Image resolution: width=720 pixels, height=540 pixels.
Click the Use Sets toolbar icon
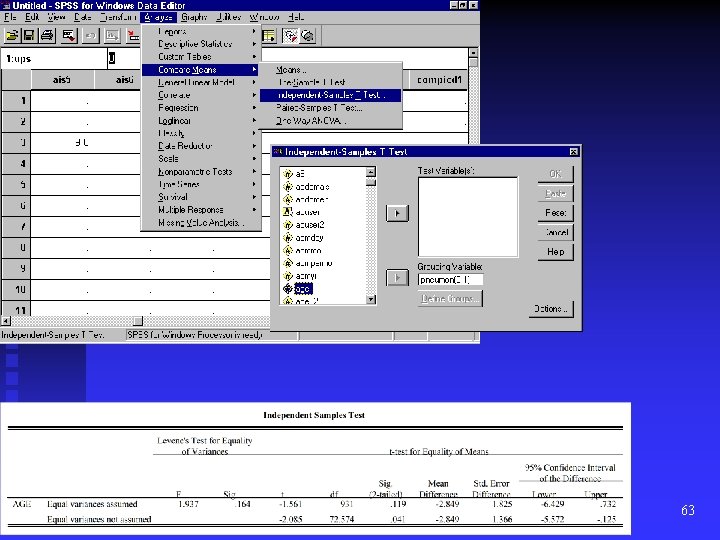point(308,36)
